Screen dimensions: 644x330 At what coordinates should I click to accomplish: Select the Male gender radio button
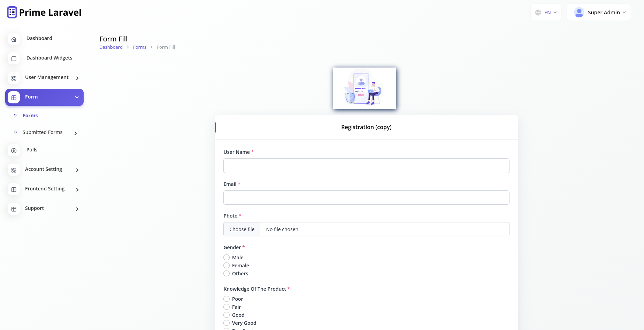tap(226, 257)
